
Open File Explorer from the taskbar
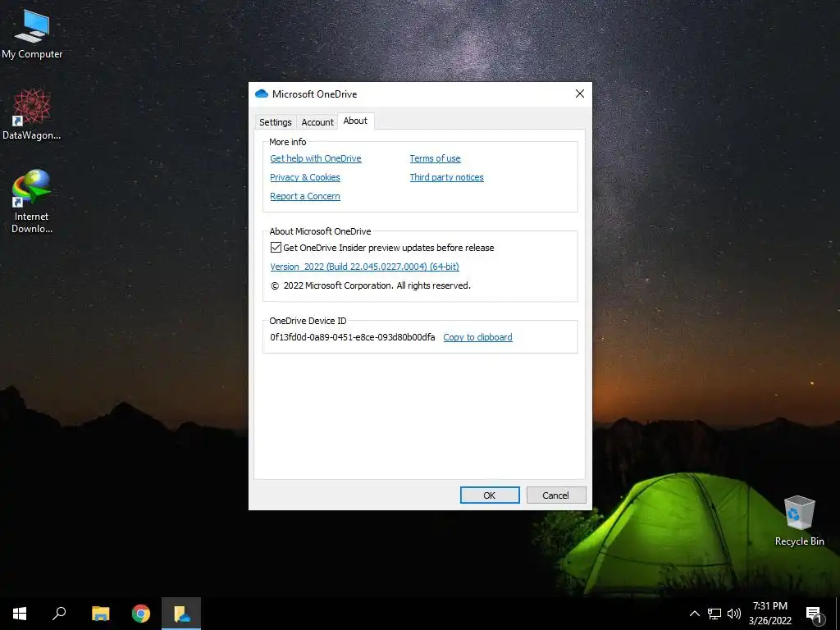point(100,614)
